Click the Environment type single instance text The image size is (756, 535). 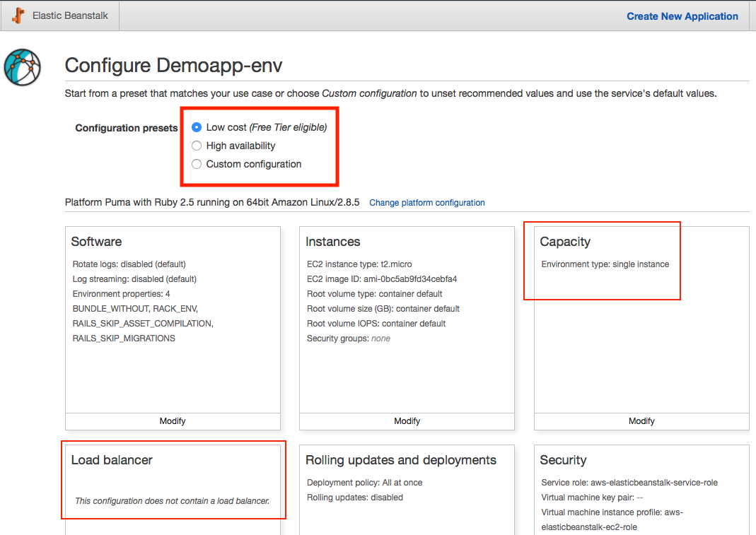pyautogui.click(x=605, y=264)
